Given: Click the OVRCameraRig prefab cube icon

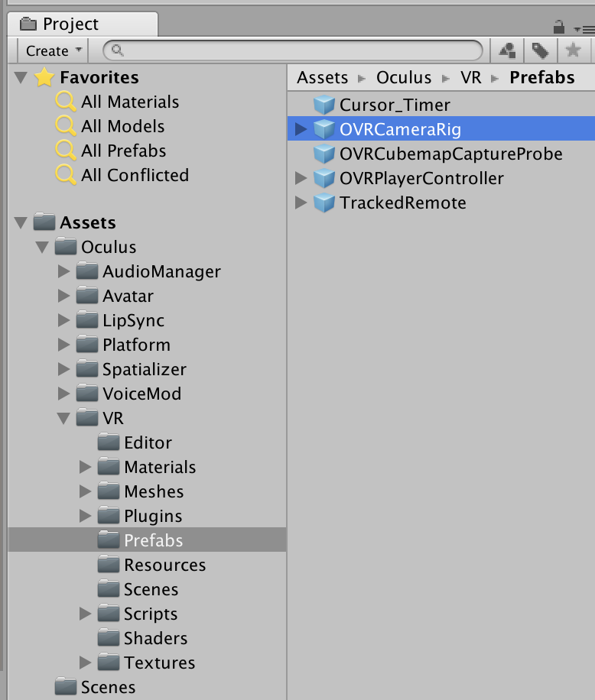Looking at the screenshot, I should pos(326,129).
